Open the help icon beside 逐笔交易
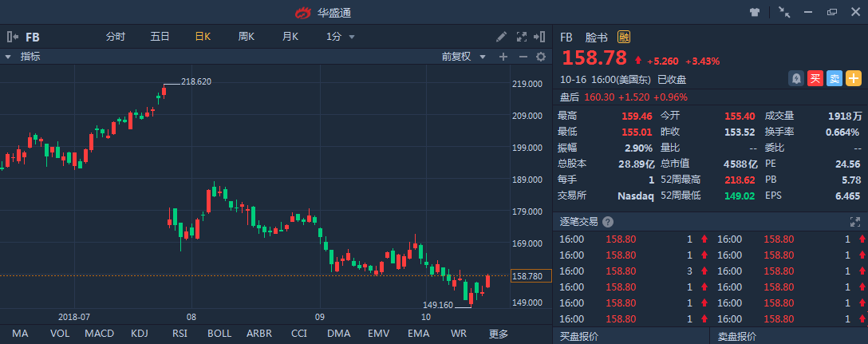 click(x=608, y=222)
